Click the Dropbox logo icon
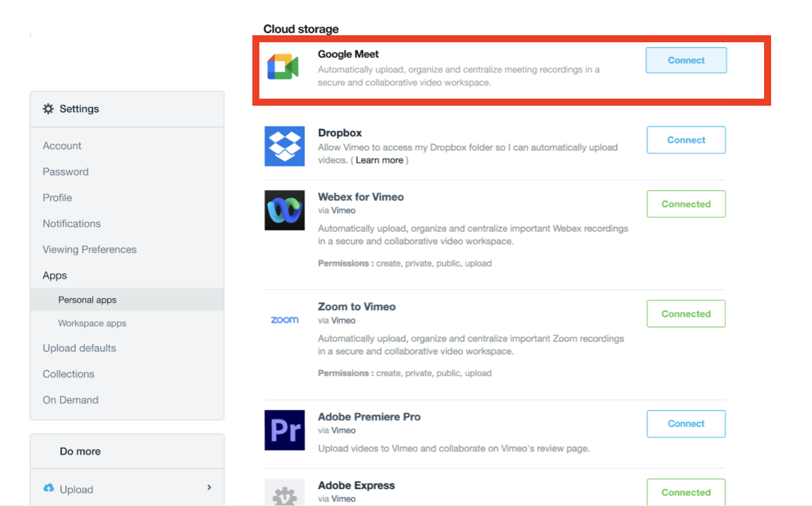The image size is (812, 506). pos(284,146)
